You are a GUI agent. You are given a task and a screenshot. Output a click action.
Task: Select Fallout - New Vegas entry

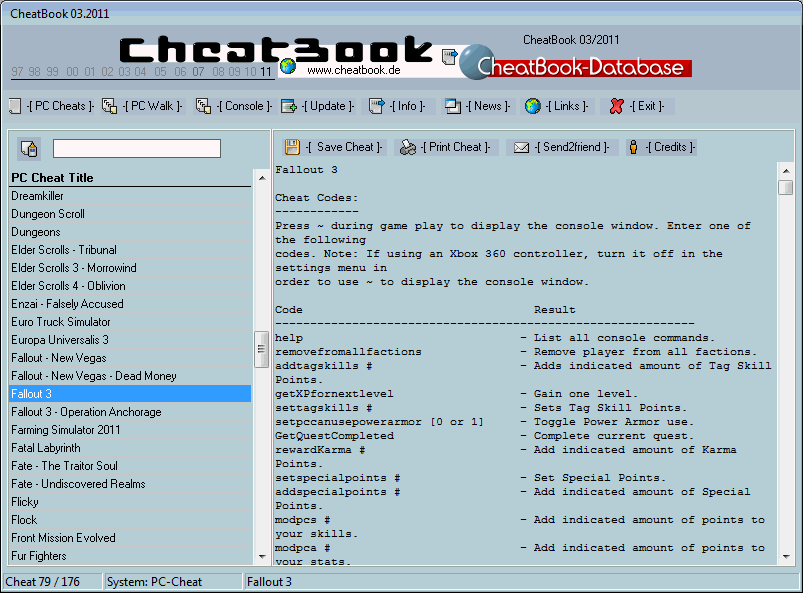point(130,358)
